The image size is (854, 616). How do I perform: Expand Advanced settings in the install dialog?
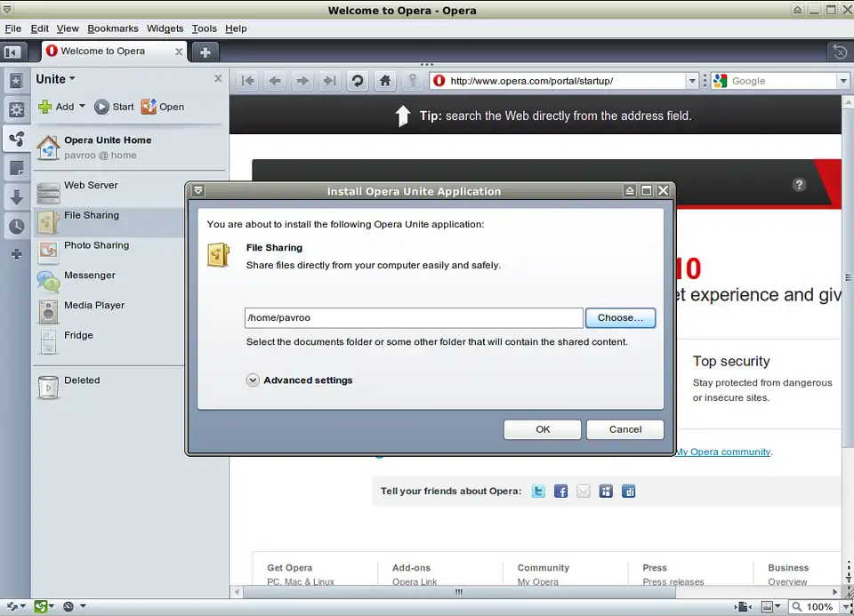[x=254, y=380]
